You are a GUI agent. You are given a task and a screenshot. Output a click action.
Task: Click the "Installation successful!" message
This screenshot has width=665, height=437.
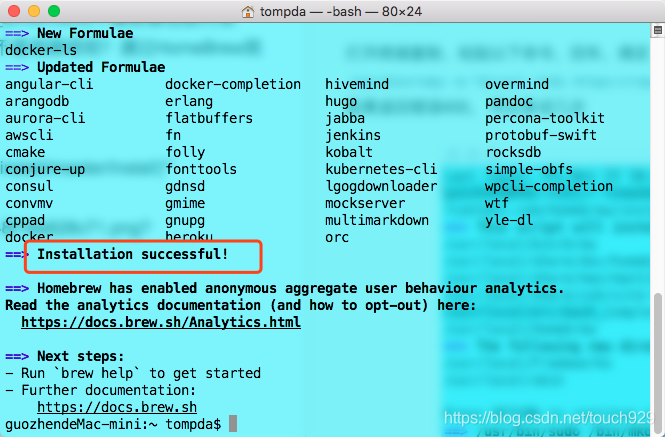(133, 254)
